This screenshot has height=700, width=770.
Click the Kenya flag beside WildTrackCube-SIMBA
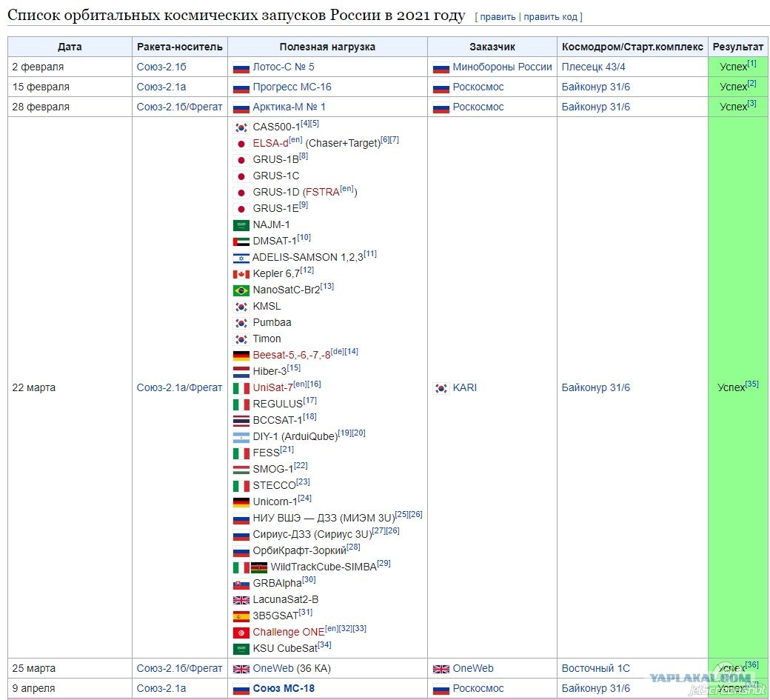point(259,567)
